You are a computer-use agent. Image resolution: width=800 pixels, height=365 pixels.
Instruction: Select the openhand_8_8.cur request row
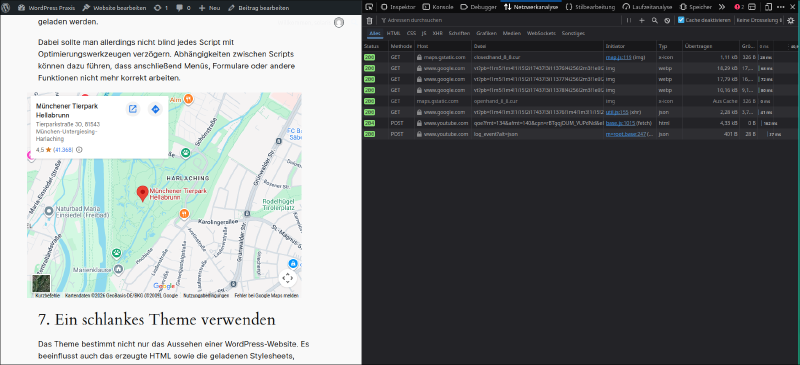tap(581, 101)
